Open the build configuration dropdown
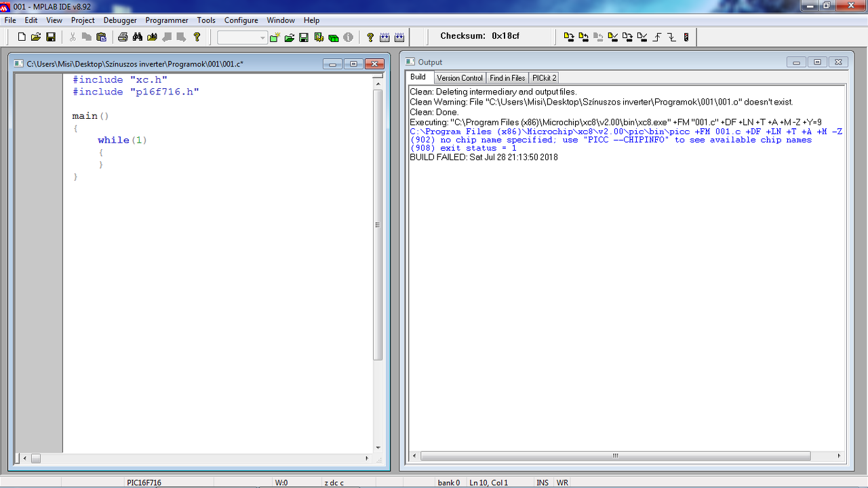 point(243,37)
